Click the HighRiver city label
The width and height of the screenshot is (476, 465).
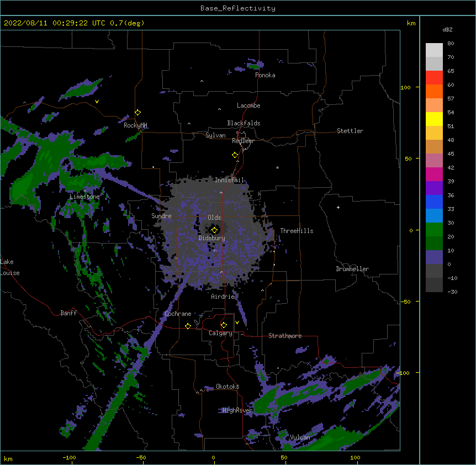click(237, 410)
